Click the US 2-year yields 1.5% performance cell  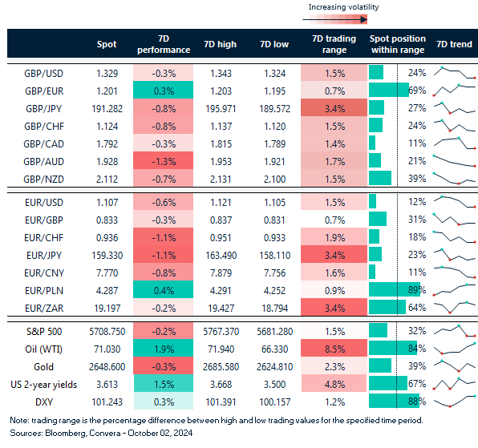tap(164, 383)
